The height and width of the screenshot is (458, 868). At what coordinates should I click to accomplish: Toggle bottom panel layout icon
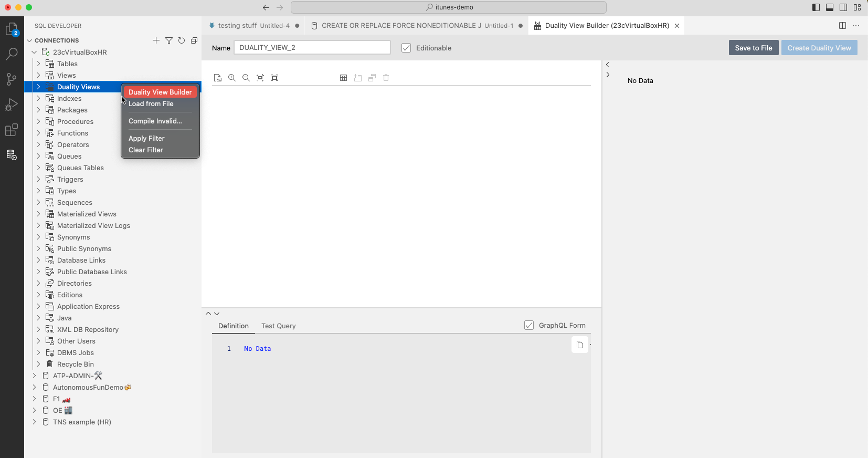[830, 7]
